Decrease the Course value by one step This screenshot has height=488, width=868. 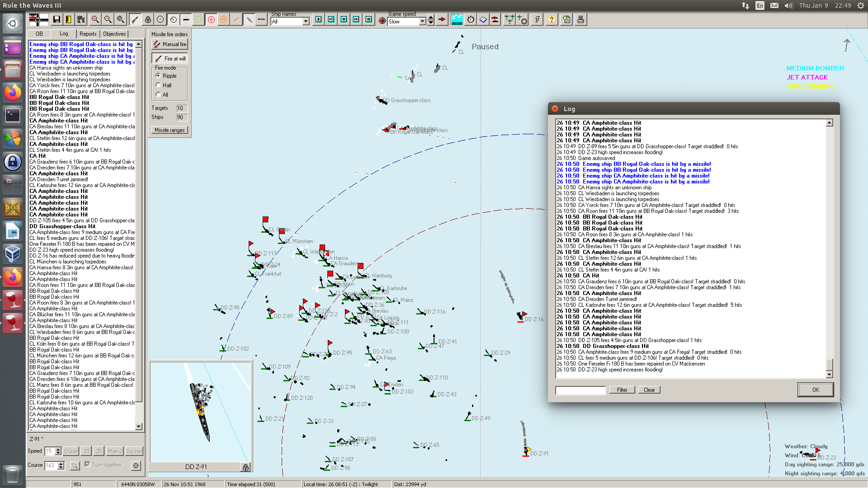(x=61, y=467)
